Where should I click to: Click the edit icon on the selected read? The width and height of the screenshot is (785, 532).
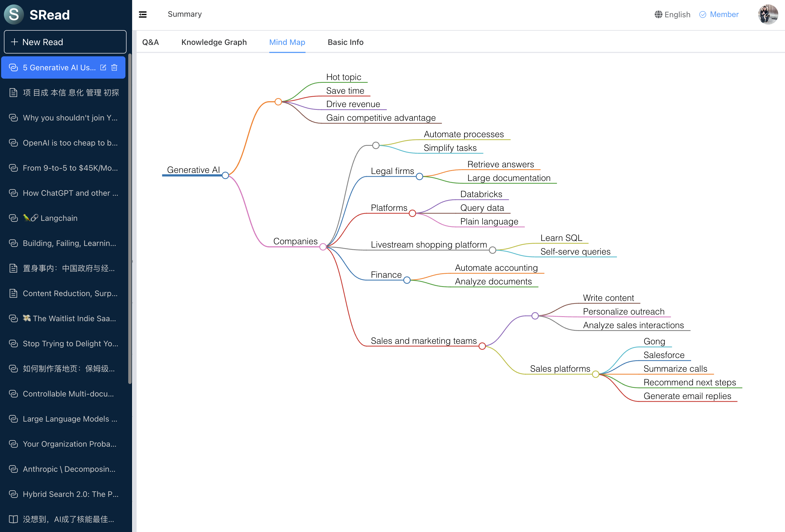tap(103, 67)
